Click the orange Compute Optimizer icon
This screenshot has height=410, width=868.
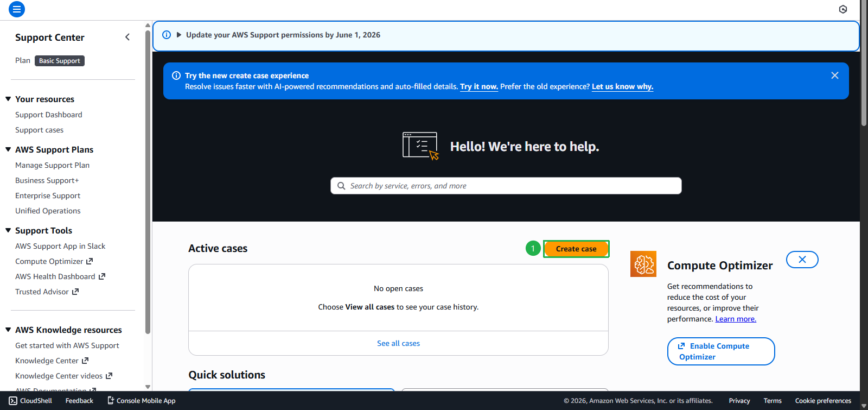coord(643,264)
